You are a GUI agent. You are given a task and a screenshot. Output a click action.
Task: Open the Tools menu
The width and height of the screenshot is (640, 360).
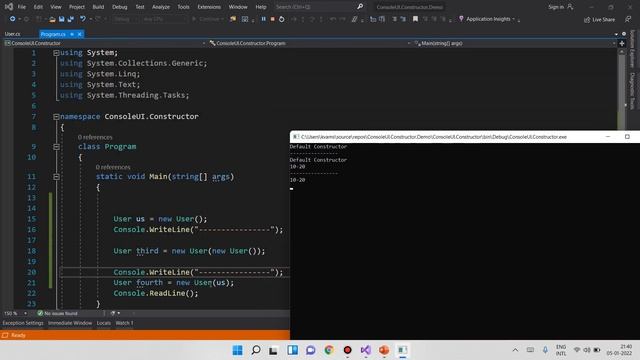tap(183, 7)
